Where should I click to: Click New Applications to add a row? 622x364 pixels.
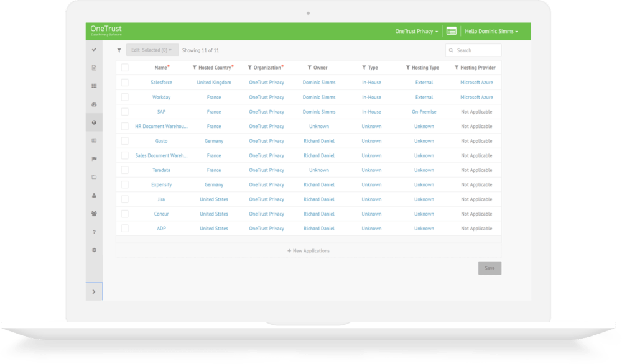pos(309,251)
